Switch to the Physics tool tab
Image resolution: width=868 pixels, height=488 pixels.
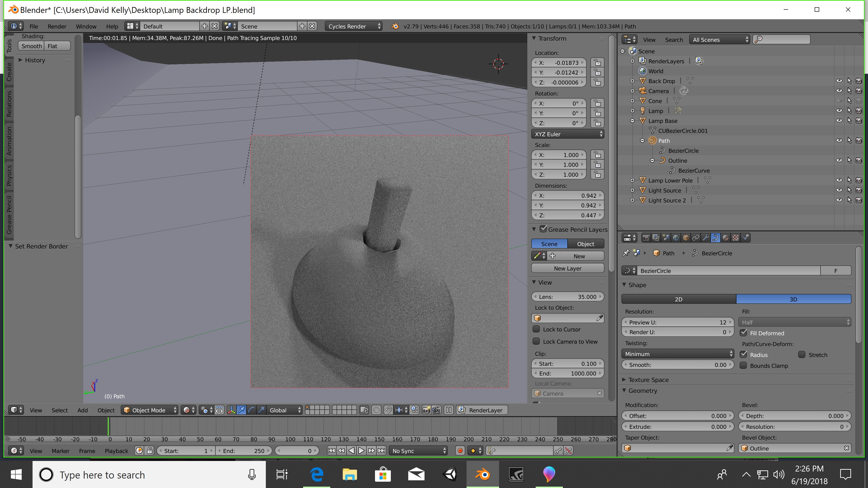(x=9, y=176)
